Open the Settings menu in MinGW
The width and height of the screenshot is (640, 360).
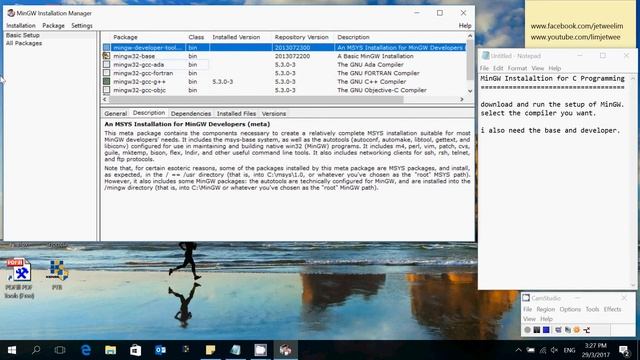pos(82,25)
